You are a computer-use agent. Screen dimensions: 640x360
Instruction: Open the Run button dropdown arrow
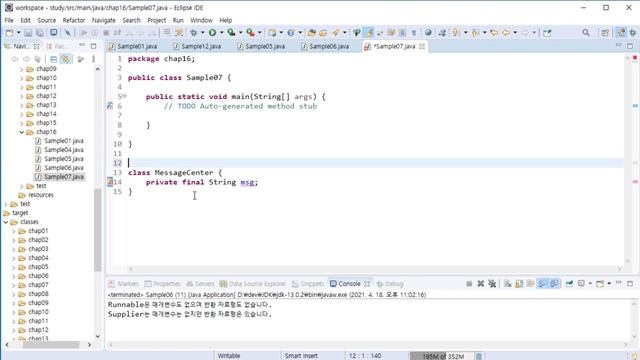222,33
